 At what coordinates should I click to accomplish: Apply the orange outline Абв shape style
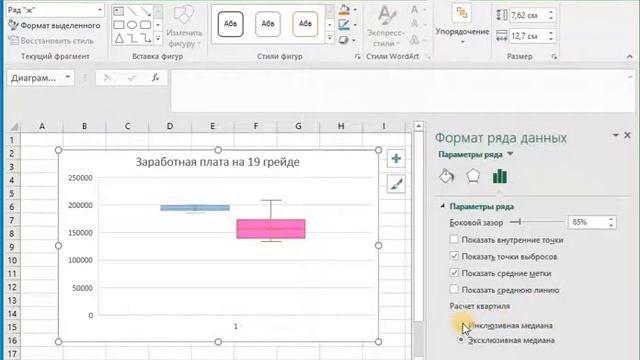pos(305,24)
